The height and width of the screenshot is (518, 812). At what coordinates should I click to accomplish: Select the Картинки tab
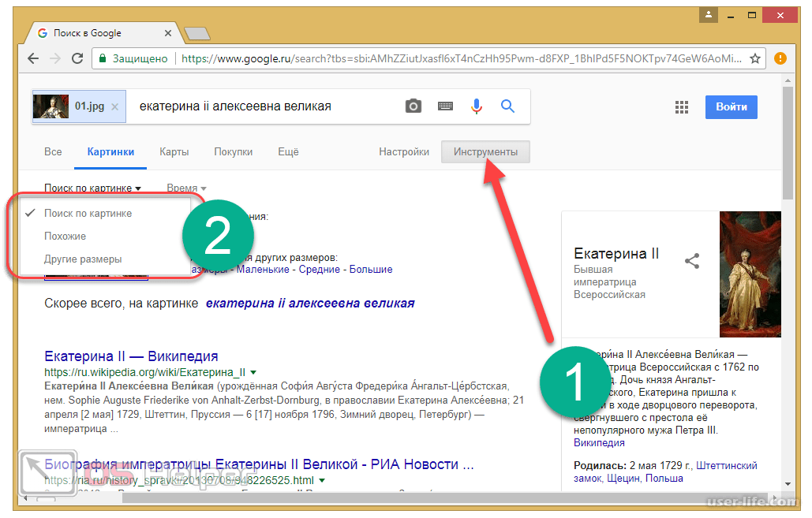coord(110,151)
